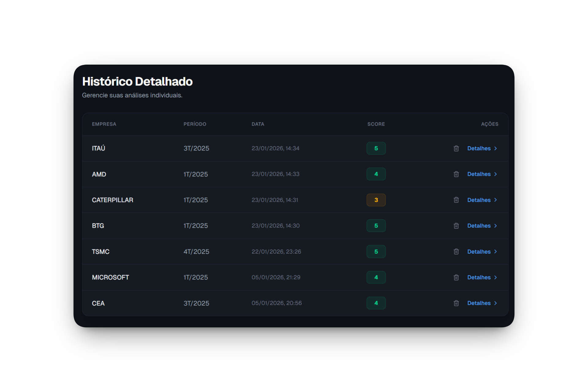This screenshot has height=392, width=588.
Task: Click the chevron arrow in MICROSOFT row
Action: click(x=496, y=277)
